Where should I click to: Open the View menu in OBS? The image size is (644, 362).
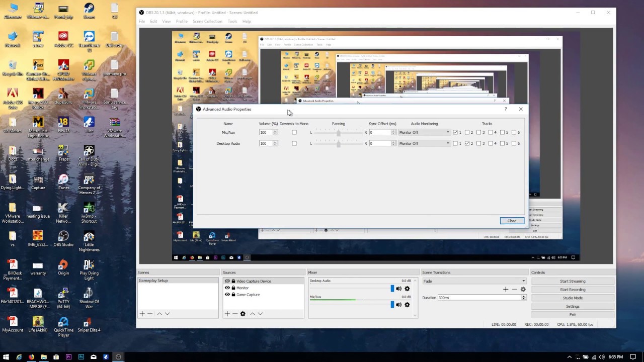tap(166, 21)
